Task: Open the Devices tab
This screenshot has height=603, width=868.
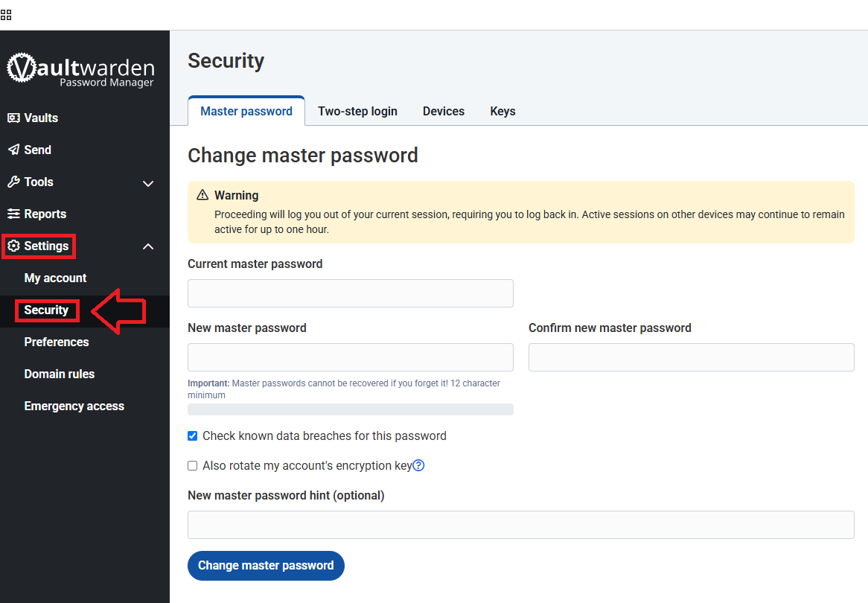Action: tap(444, 111)
